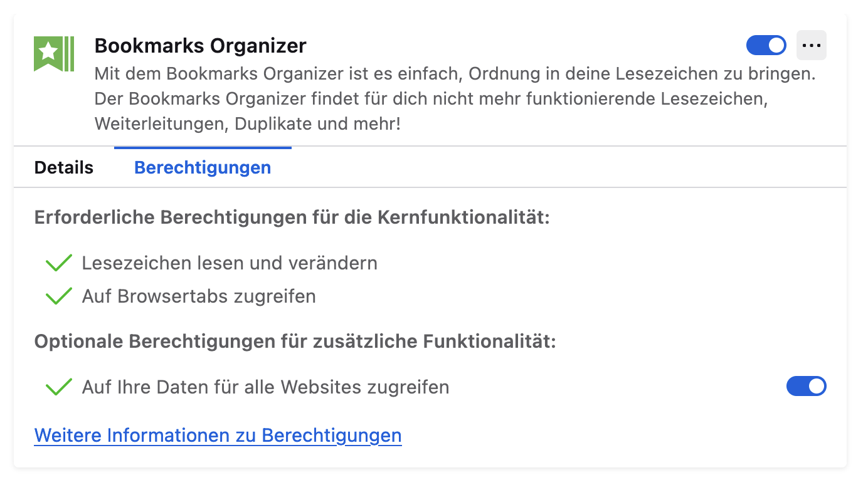Viewport: 868px width, 480px height.
Task: Click the Optionale Berechtigungen heading
Action: [295, 342]
